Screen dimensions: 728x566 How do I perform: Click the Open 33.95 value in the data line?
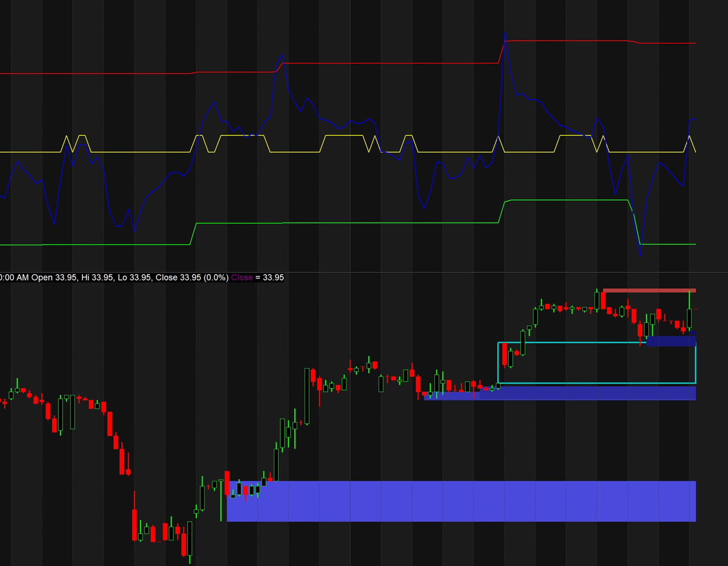click(x=54, y=278)
